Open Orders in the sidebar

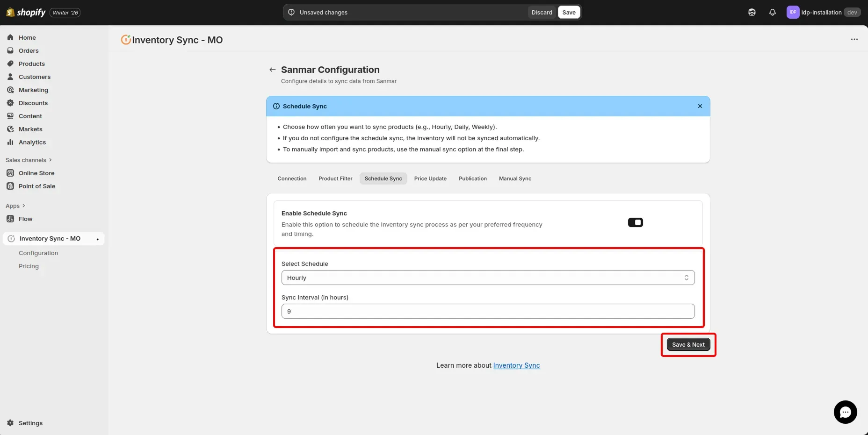tap(29, 50)
